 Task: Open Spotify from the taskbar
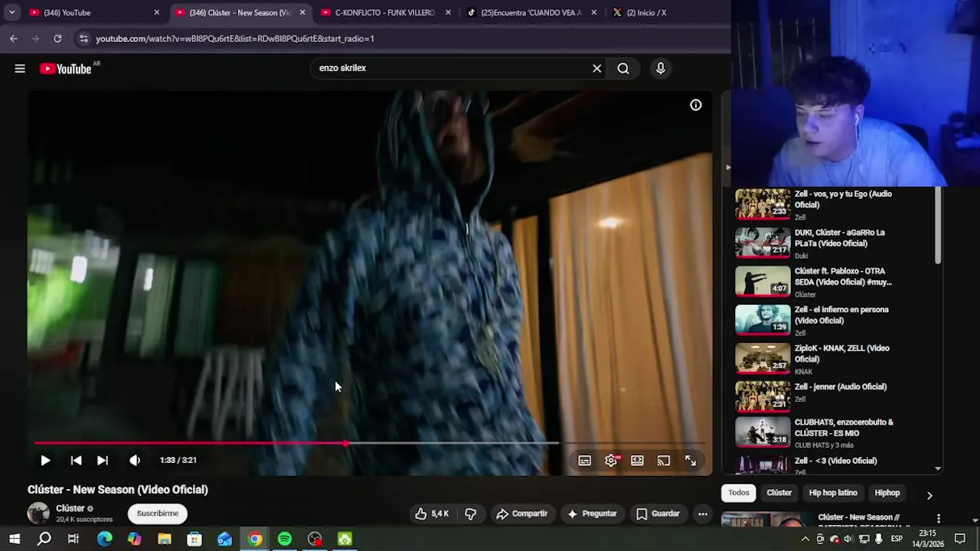tap(285, 540)
